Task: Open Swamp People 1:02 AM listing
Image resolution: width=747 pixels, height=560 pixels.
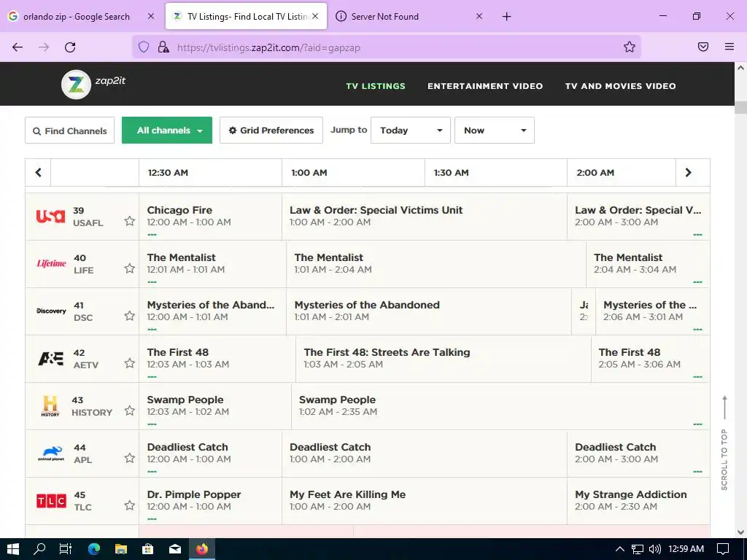Action: [500, 405]
